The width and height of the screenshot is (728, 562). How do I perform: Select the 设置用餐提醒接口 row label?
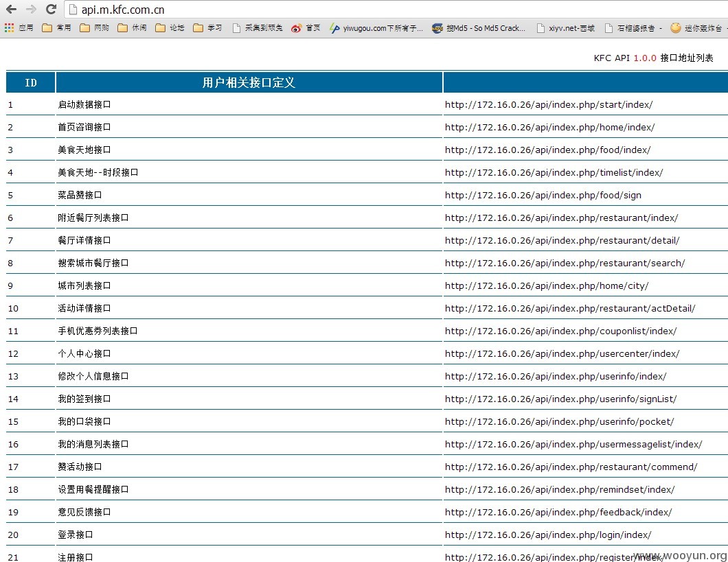click(x=93, y=489)
